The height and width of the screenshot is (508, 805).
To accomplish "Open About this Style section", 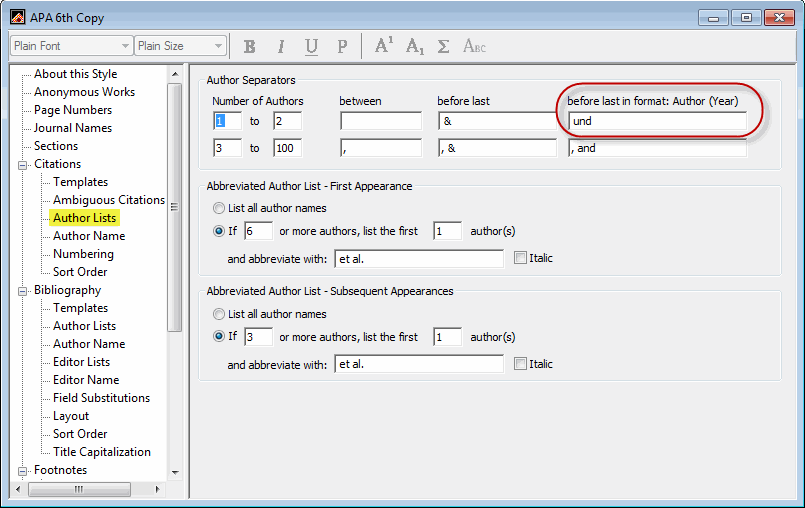I will [x=75, y=74].
